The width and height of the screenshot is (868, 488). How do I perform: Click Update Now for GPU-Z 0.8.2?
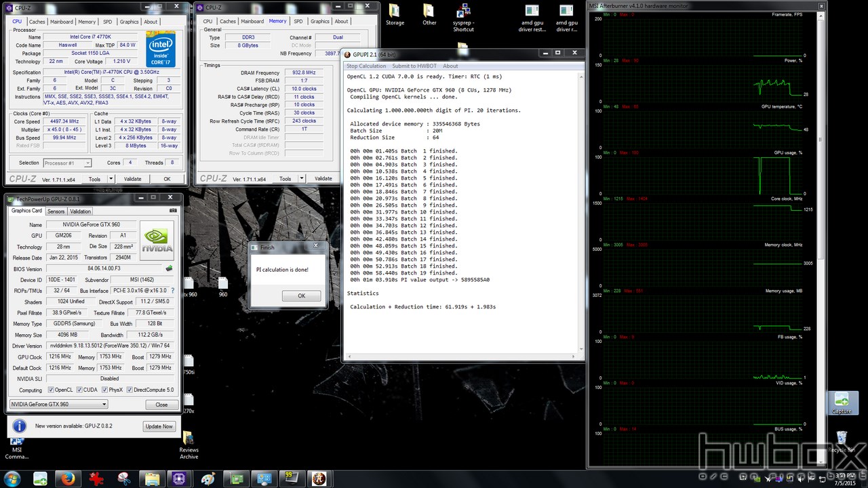(x=159, y=426)
